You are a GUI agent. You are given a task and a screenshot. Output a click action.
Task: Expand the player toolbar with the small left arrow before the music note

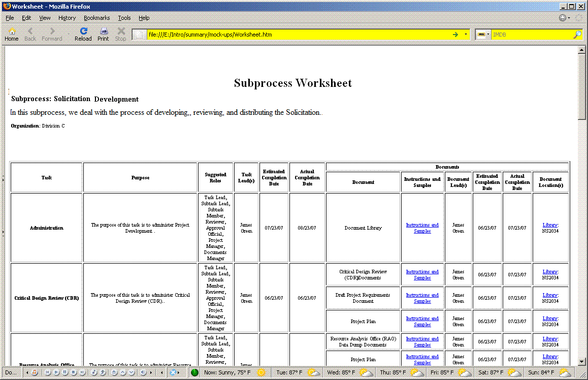click(x=27, y=372)
